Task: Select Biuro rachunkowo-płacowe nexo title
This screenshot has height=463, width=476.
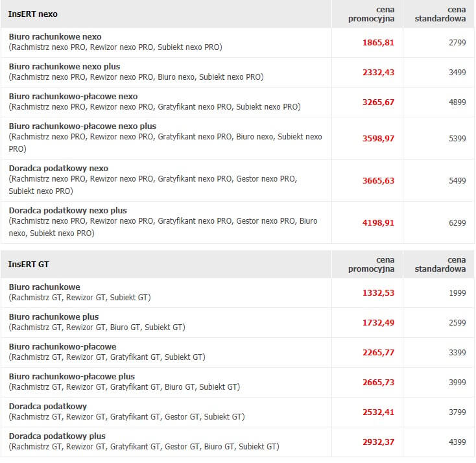Action: coord(73,96)
